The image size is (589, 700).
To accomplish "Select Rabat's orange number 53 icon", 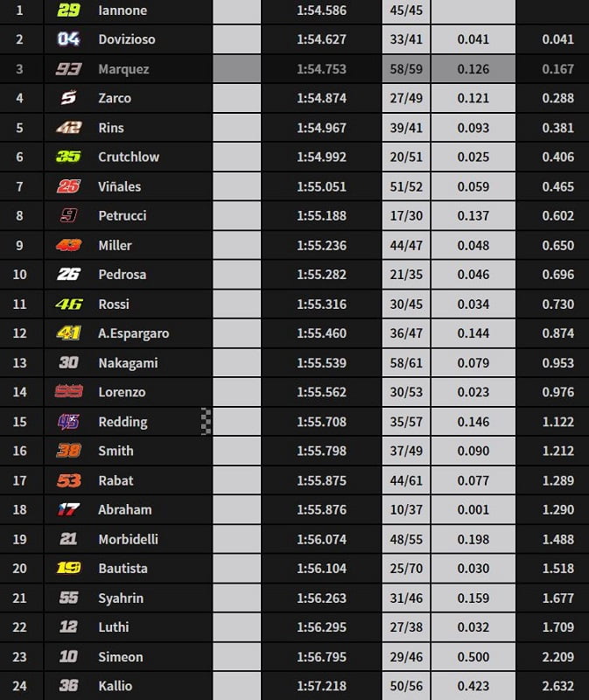I will pos(68,480).
